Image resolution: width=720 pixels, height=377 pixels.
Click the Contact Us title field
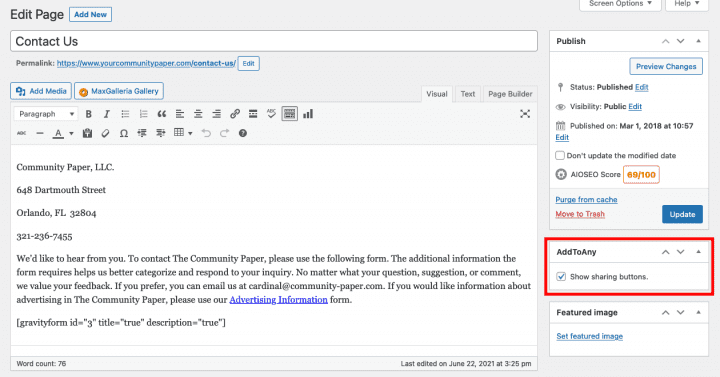tap(274, 41)
